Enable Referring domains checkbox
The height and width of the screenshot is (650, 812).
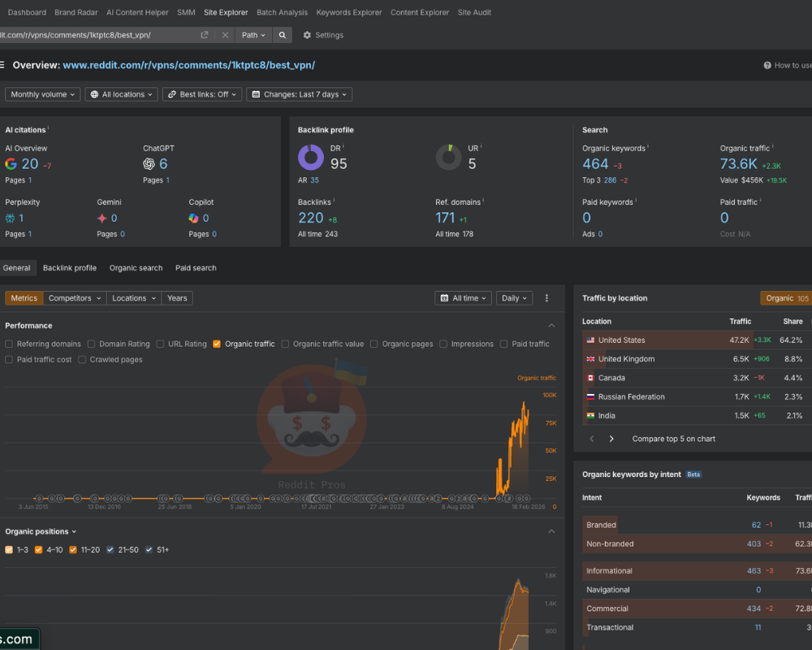9,344
